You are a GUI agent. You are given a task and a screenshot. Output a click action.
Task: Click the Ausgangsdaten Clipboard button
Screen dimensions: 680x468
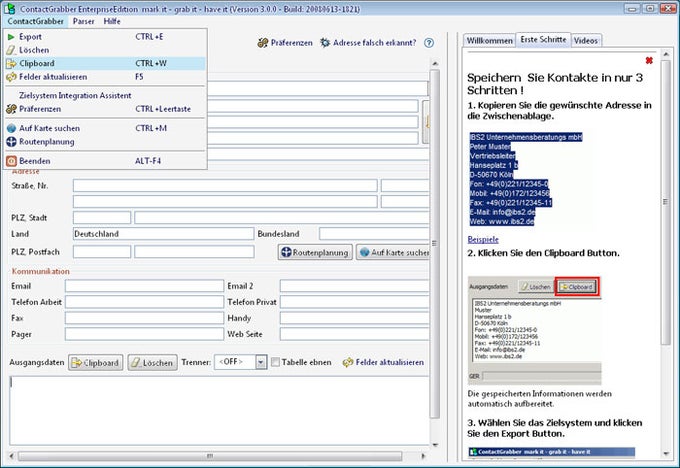95,363
